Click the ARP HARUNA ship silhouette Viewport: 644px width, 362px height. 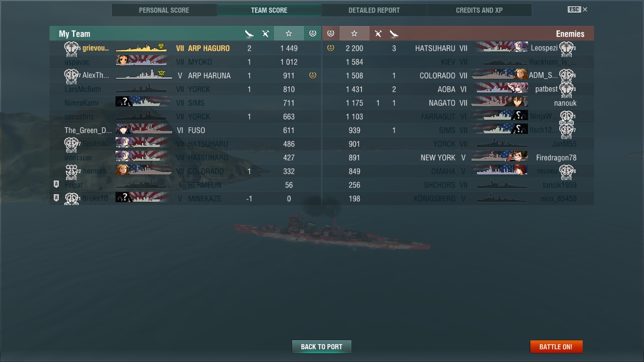point(144,75)
